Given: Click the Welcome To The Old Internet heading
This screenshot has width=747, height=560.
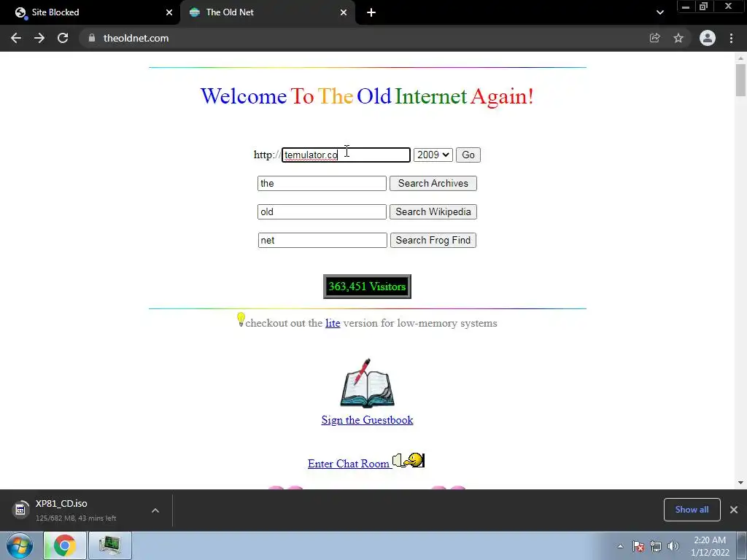Looking at the screenshot, I should [x=367, y=96].
